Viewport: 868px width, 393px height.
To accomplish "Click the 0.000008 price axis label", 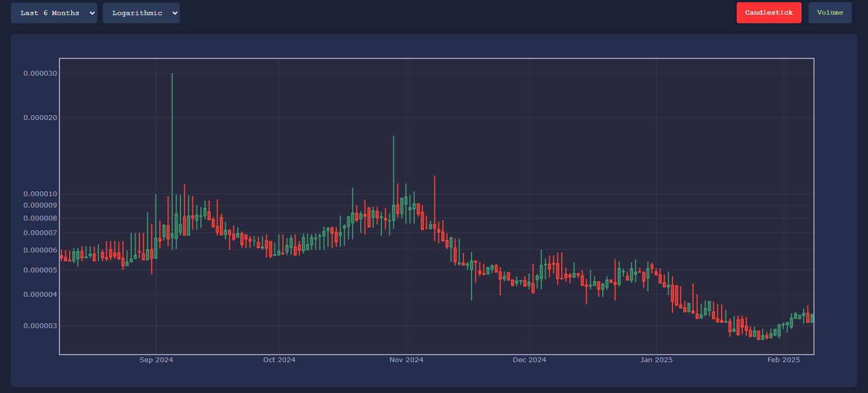I will [x=40, y=218].
